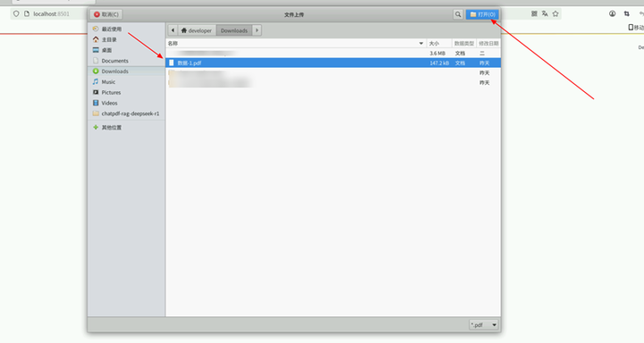
Task: Click the path bar back arrow
Action: click(173, 30)
